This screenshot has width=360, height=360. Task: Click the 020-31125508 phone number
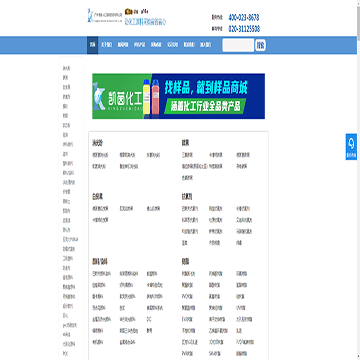pos(244,29)
